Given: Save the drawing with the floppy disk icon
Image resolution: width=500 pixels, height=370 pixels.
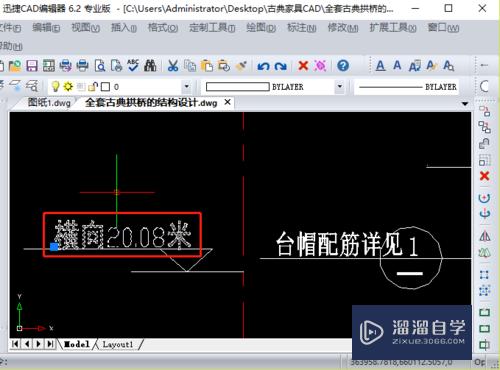Looking at the screenshot, I should [x=32, y=66].
